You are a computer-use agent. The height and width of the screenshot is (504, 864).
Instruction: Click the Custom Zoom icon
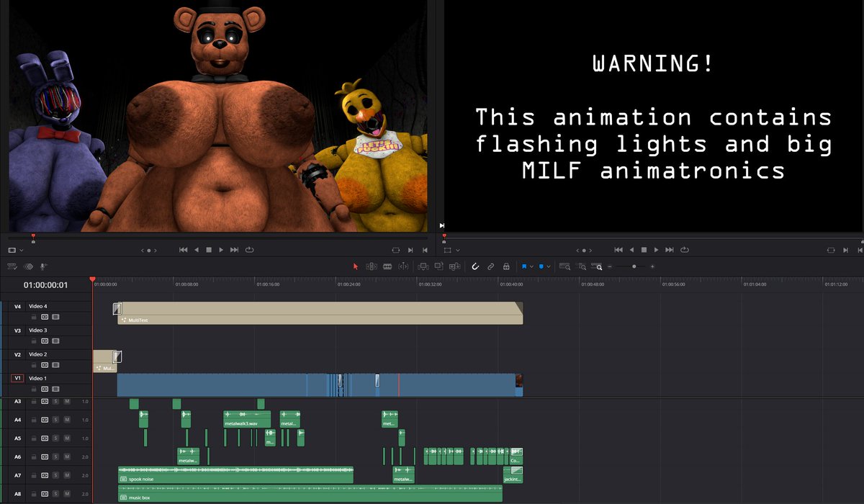(x=596, y=266)
